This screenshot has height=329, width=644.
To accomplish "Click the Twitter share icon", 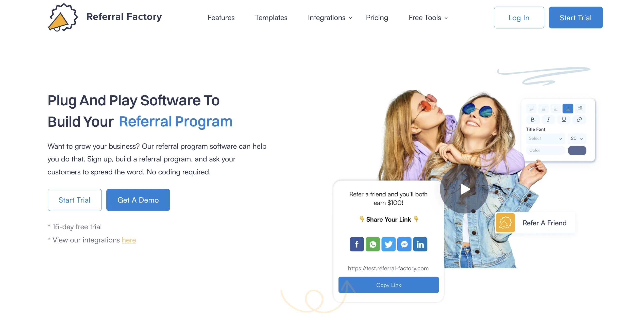I will [388, 244].
